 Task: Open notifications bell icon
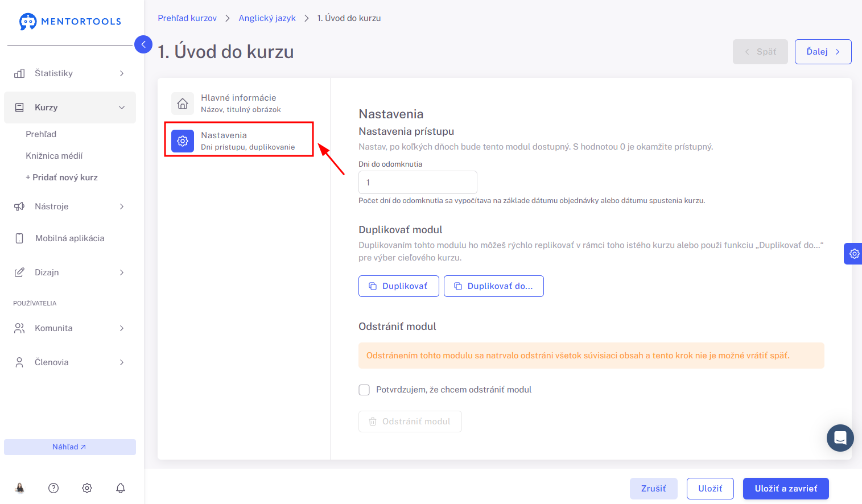121,488
